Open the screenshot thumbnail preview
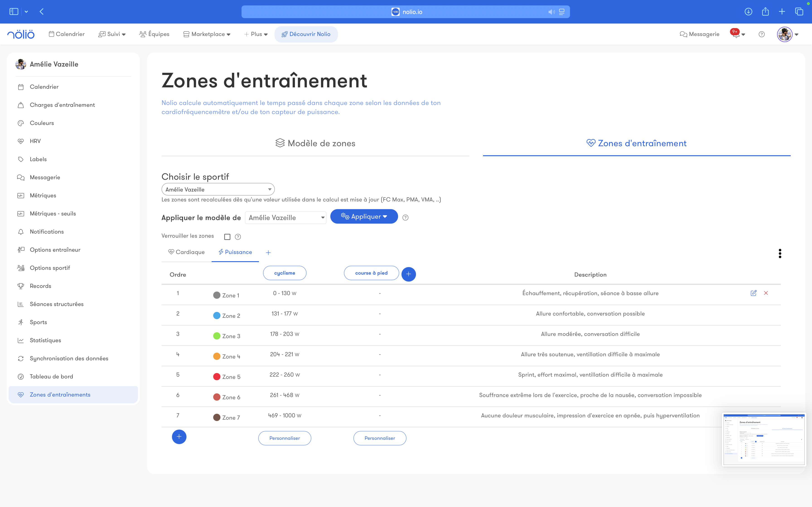 (763, 439)
